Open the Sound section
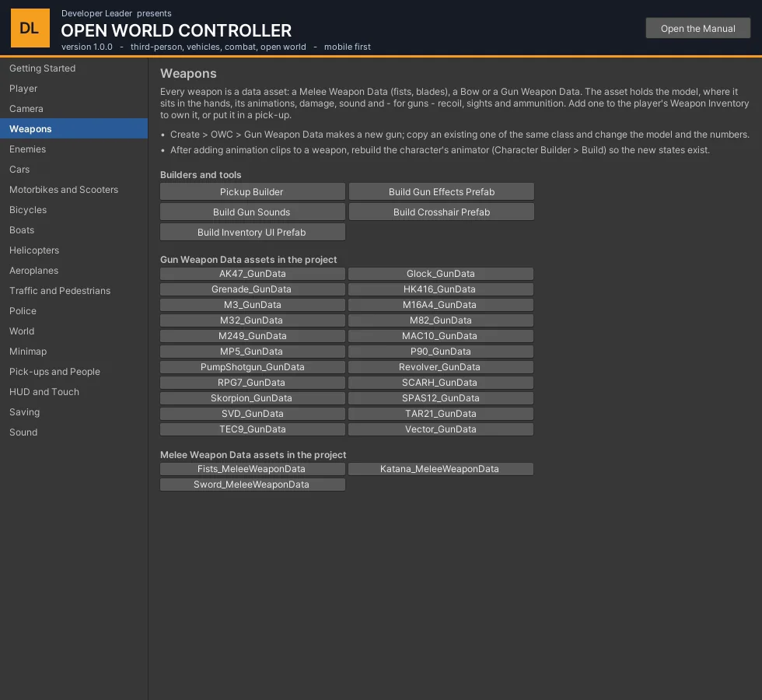 tap(74, 432)
